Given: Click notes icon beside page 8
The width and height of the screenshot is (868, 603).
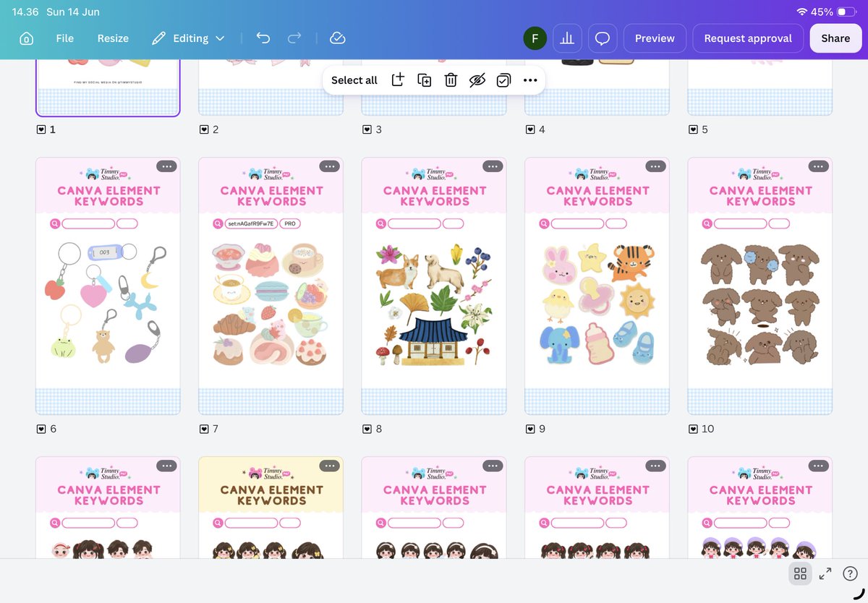Looking at the screenshot, I should [x=367, y=429].
